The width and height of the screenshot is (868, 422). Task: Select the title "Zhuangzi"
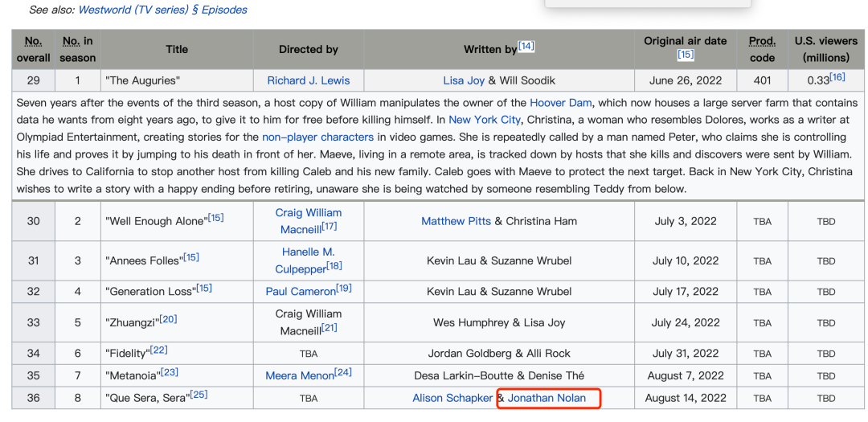coord(133,323)
